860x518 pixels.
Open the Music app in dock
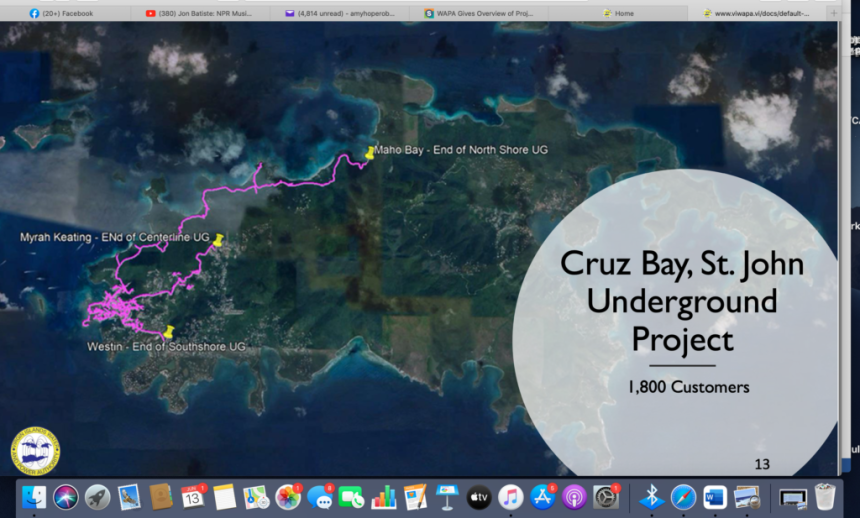pos(511,497)
